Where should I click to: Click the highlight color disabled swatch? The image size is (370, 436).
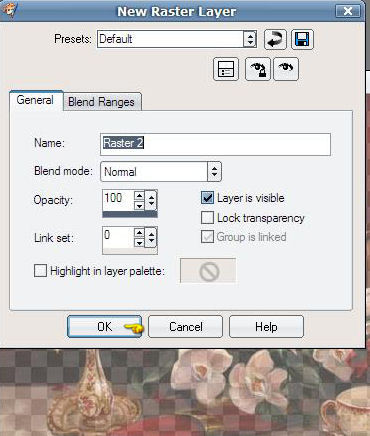[208, 271]
